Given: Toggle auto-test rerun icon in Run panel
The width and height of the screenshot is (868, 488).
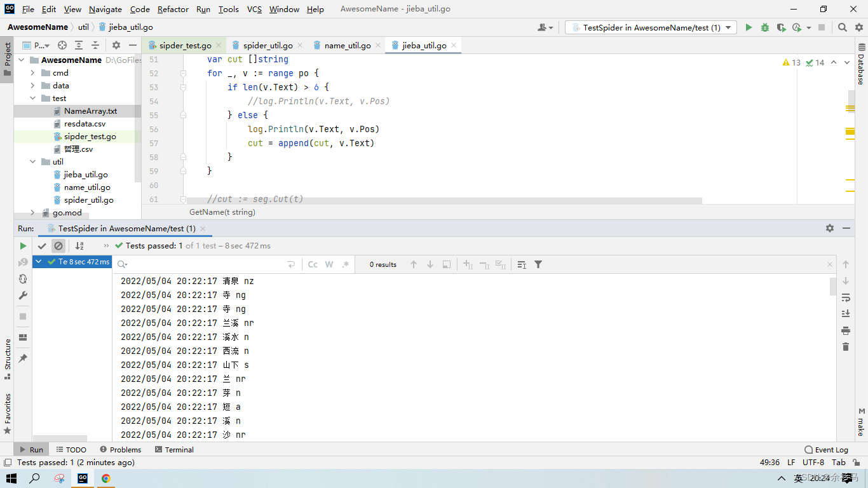Looking at the screenshot, I should pyautogui.click(x=23, y=279).
